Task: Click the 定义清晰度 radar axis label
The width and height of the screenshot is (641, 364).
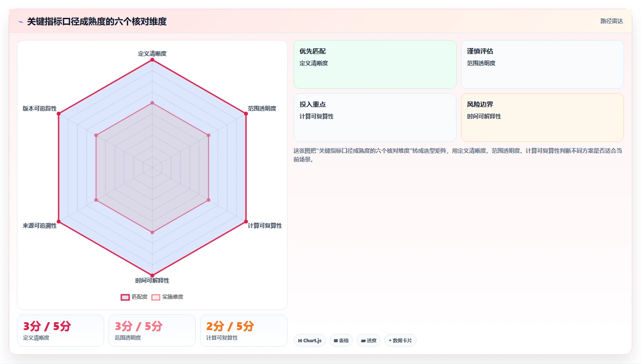Action: coord(152,54)
